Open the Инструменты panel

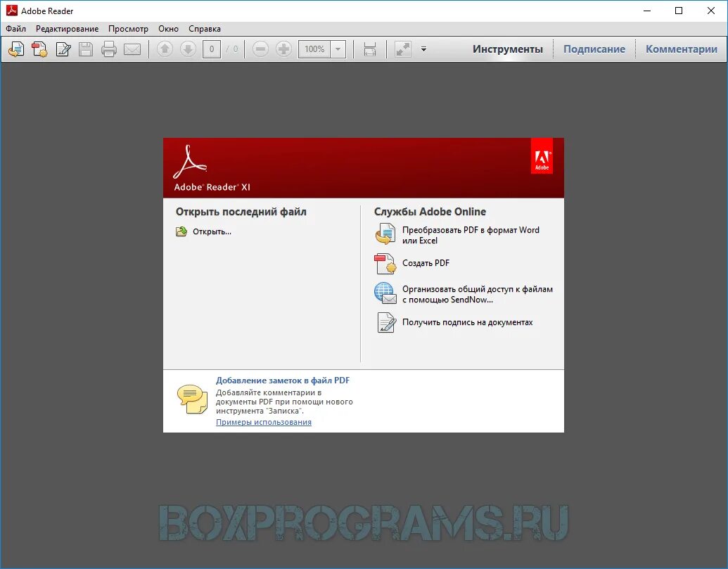(x=507, y=49)
